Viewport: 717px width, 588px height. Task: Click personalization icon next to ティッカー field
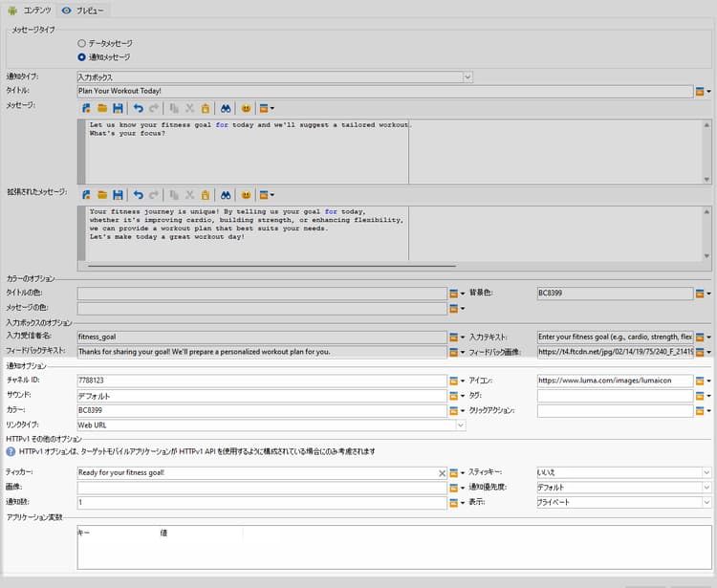click(453, 472)
